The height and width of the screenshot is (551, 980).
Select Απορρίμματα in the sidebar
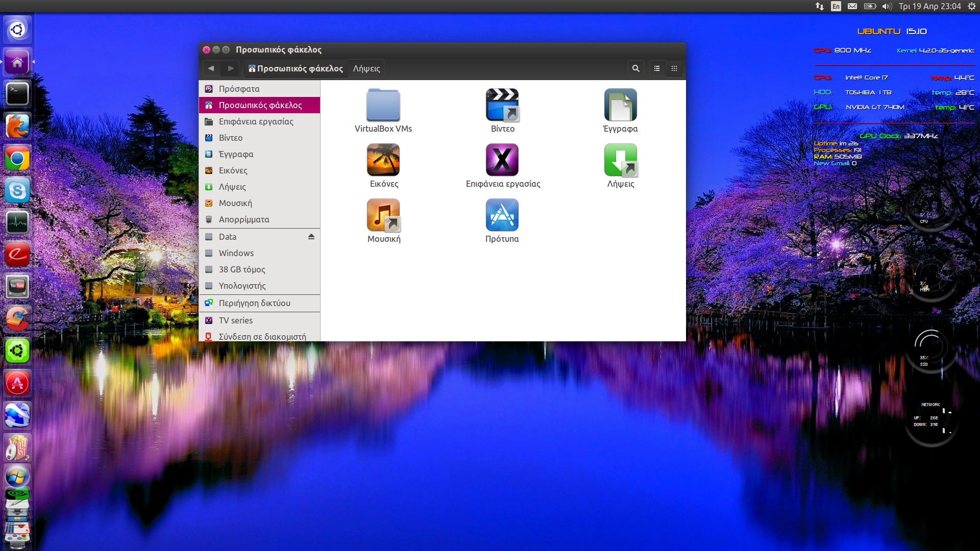coord(243,219)
